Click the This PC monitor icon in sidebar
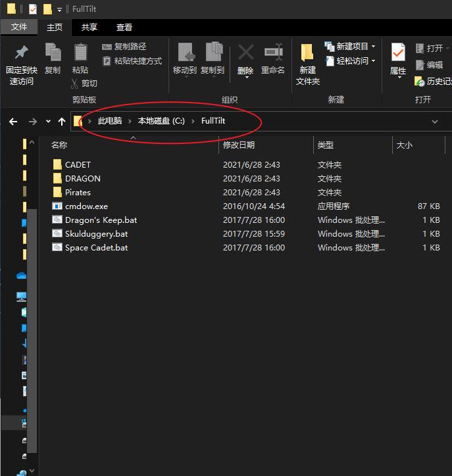452x476 pixels. pos(21,297)
